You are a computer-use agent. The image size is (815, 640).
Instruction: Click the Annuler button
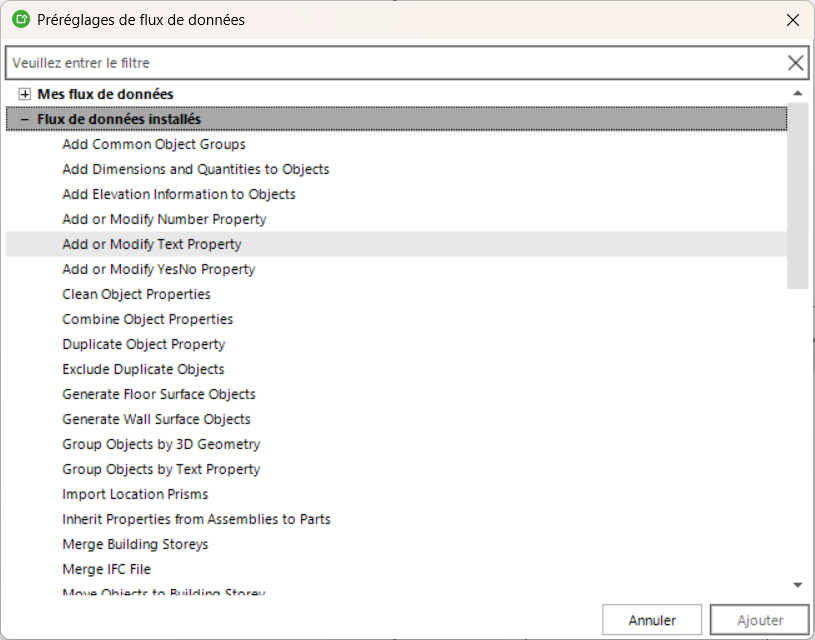pyautogui.click(x=652, y=620)
